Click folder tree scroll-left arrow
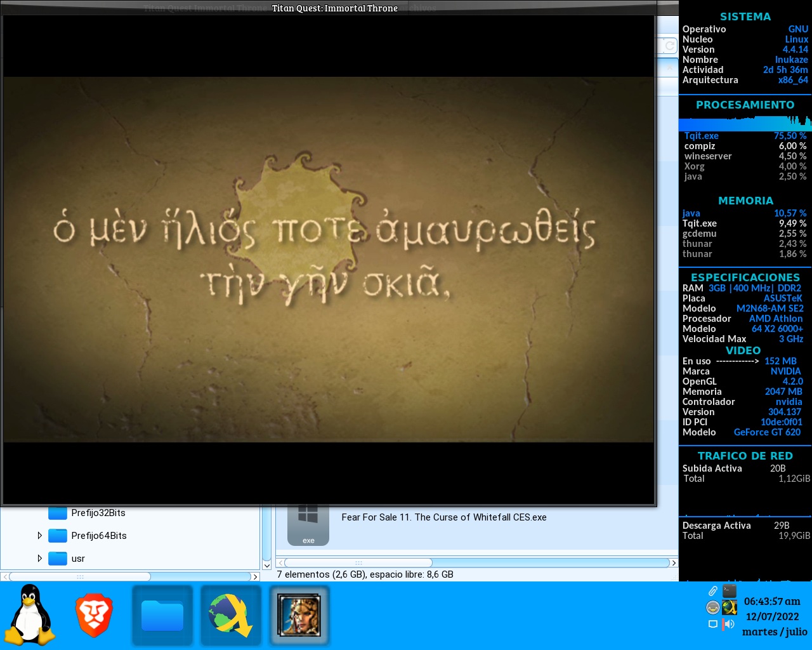The width and height of the screenshot is (812, 650). [4, 576]
